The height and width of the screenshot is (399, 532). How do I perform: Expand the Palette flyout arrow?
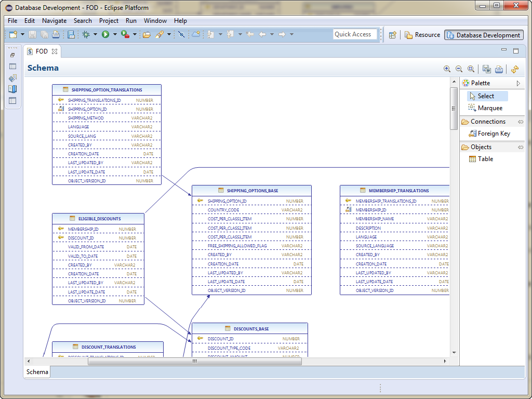pos(518,83)
